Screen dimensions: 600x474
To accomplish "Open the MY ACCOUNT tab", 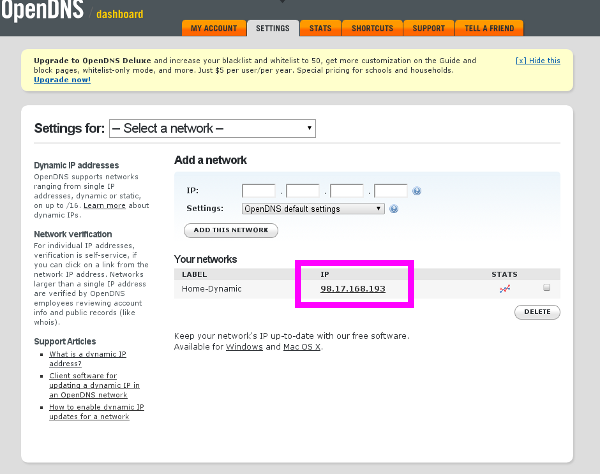I will click(214, 28).
